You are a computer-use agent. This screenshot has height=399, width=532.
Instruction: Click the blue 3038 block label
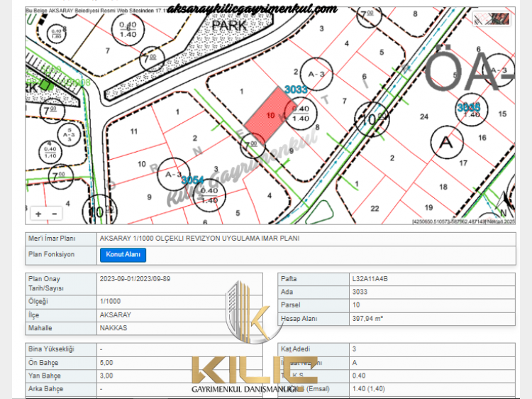click(x=468, y=107)
